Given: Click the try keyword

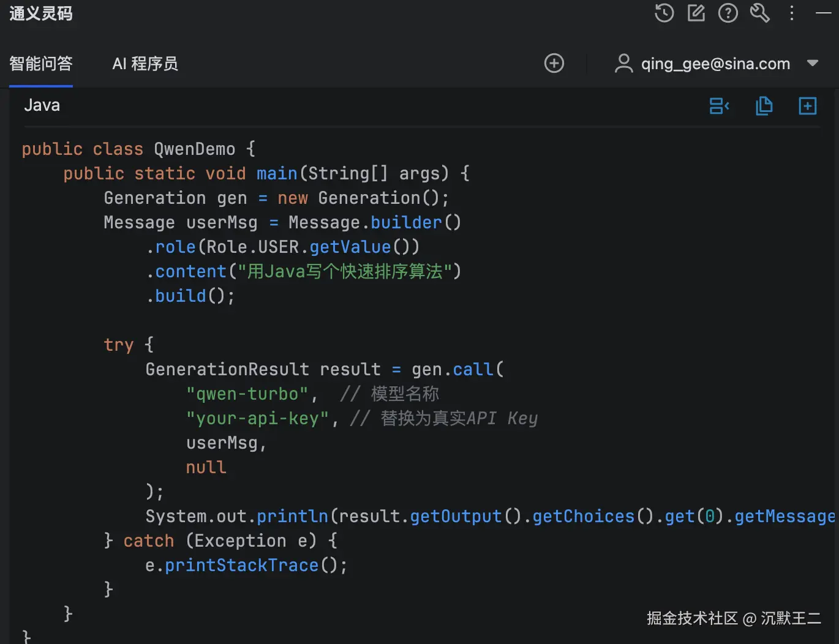Looking at the screenshot, I should (119, 345).
